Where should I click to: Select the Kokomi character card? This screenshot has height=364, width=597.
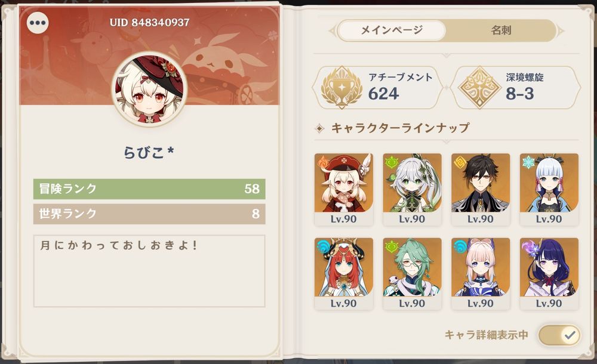click(481, 274)
